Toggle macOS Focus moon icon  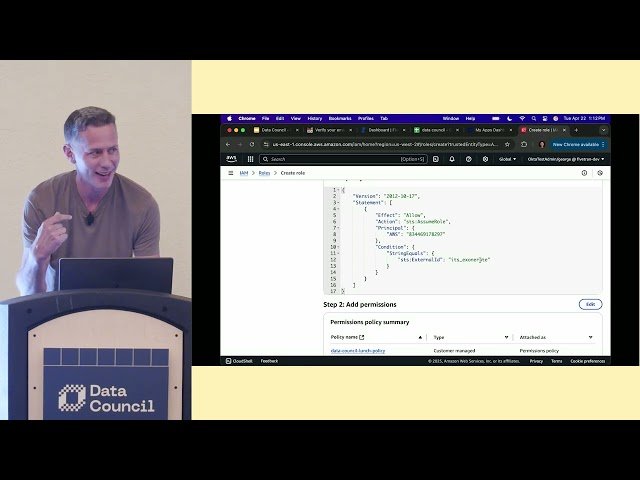(509, 118)
